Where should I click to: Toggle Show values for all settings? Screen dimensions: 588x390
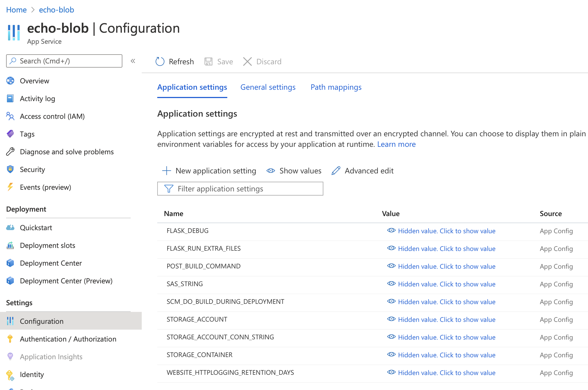(294, 171)
